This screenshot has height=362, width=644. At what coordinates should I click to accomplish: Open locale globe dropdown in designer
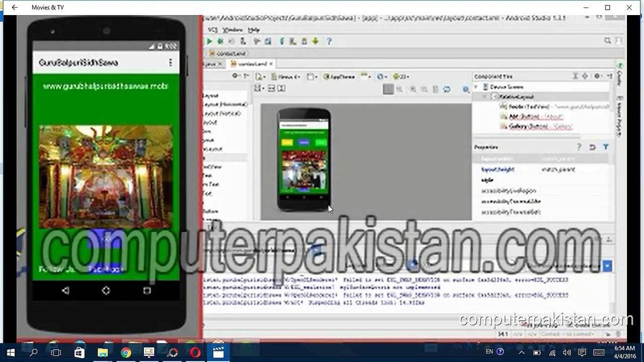pos(382,77)
